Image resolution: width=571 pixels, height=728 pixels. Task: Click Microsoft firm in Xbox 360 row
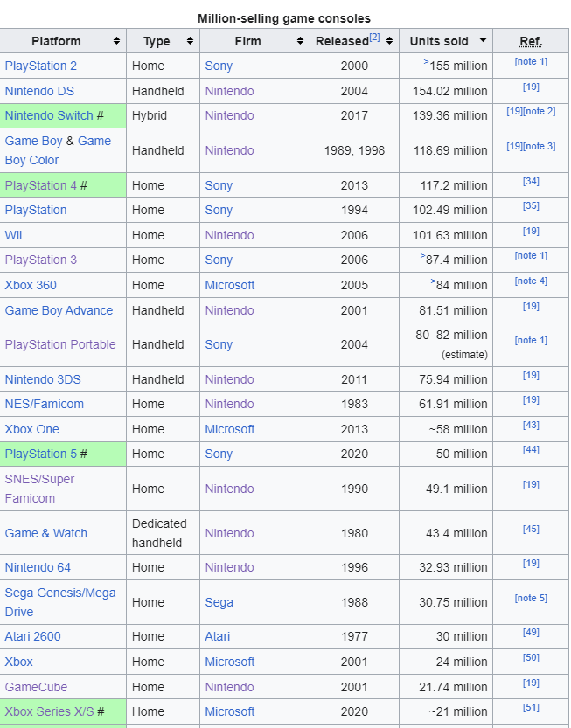[x=229, y=285]
